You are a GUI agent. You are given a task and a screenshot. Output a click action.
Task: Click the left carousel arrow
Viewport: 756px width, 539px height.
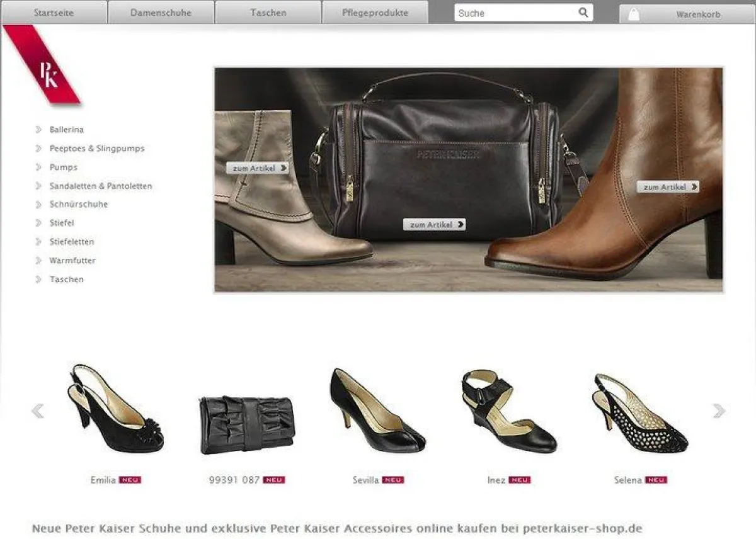pos(37,409)
